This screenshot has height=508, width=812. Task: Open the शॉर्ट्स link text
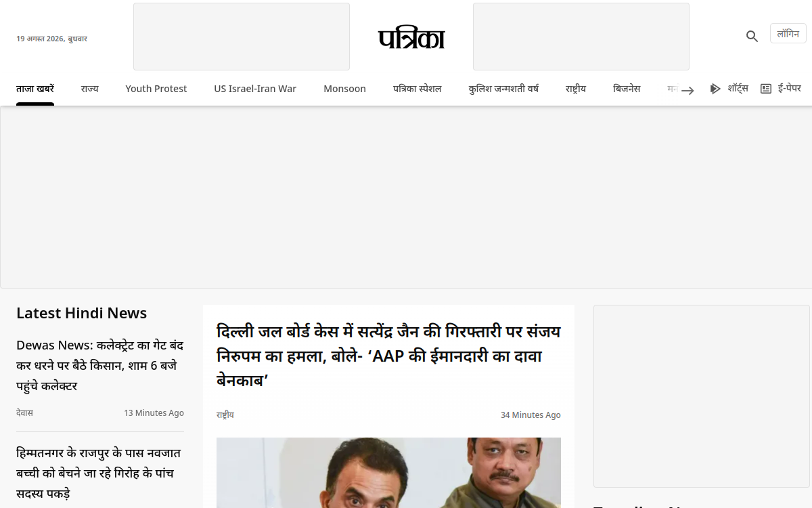(x=738, y=89)
